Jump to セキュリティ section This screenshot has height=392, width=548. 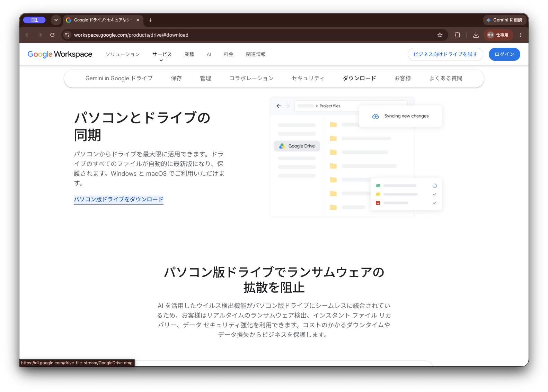(x=308, y=79)
